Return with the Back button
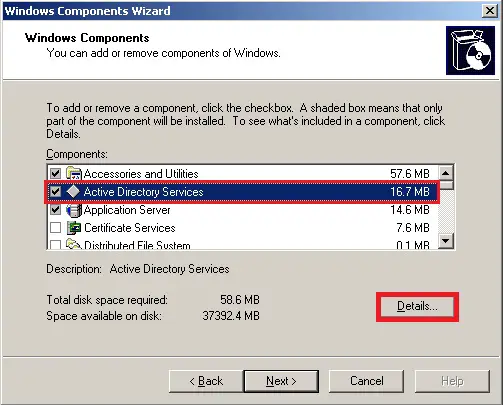Viewport: 503px width, 405px height. pyautogui.click(x=206, y=381)
